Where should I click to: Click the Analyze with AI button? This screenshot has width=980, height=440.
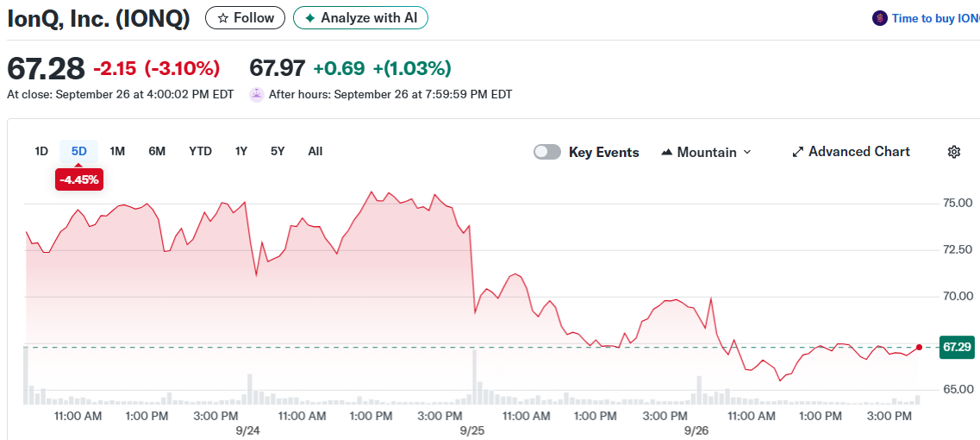tap(360, 18)
